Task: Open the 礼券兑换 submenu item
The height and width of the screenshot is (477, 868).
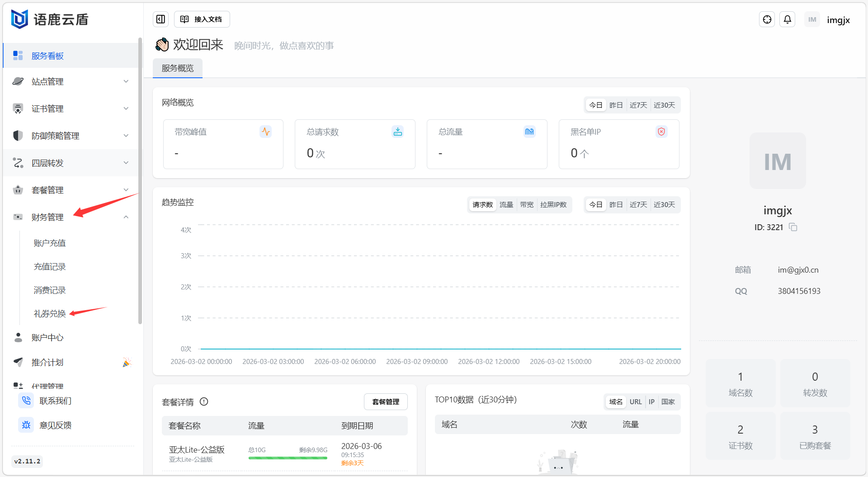Action: pyautogui.click(x=50, y=313)
